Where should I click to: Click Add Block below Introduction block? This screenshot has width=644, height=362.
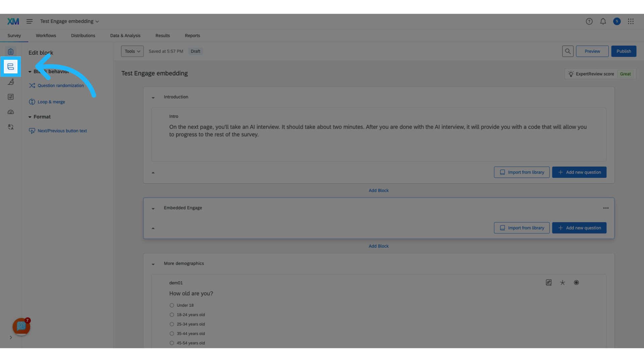pos(379,190)
